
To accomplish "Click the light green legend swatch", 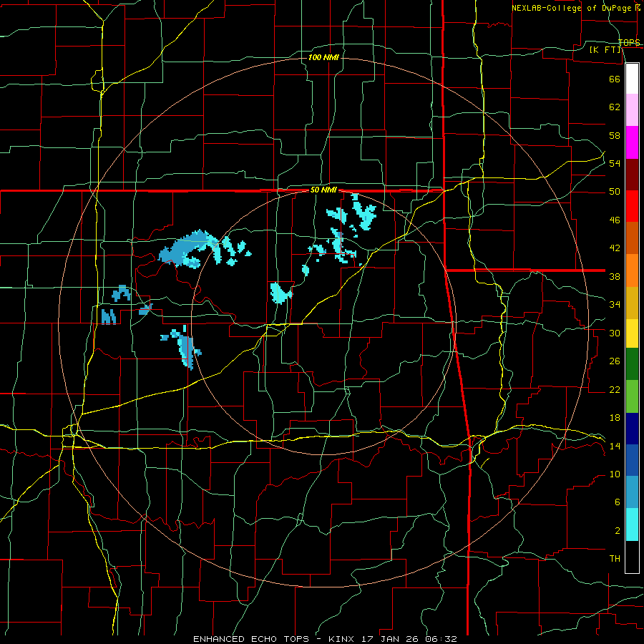I will click(x=632, y=396).
